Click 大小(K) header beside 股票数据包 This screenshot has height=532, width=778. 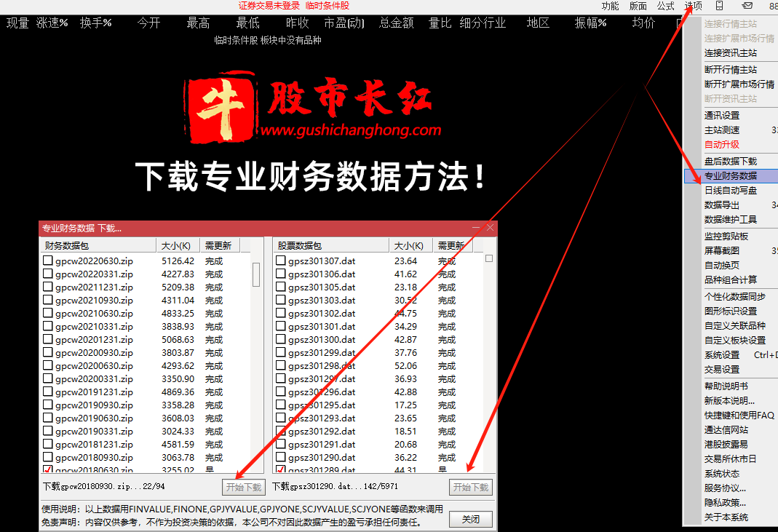(410, 245)
